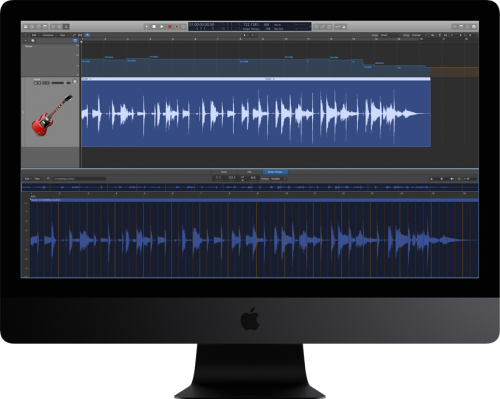Screen dimensions: 500x399
Task: Open the Snap Smart dropdown
Action: [x=390, y=35]
